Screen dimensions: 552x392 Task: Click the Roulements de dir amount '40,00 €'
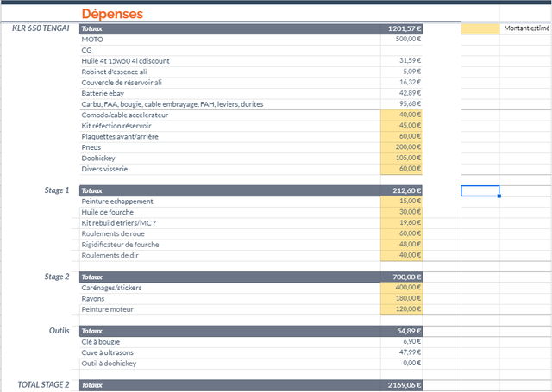(x=401, y=255)
